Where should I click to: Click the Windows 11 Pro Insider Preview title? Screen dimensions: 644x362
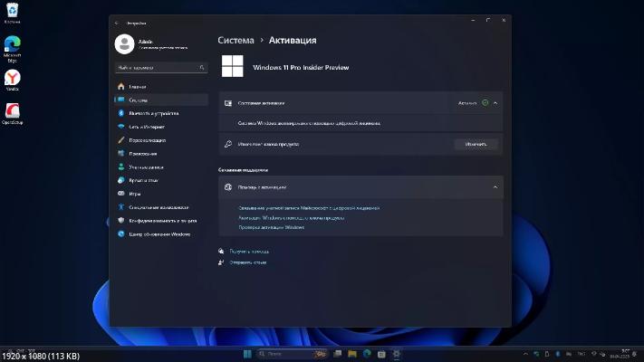point(301,67)
